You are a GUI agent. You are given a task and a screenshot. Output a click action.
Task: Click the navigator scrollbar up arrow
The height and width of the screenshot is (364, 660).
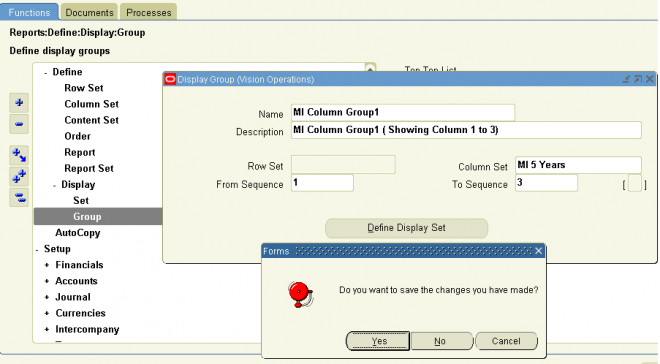click(x=370, y=68)
